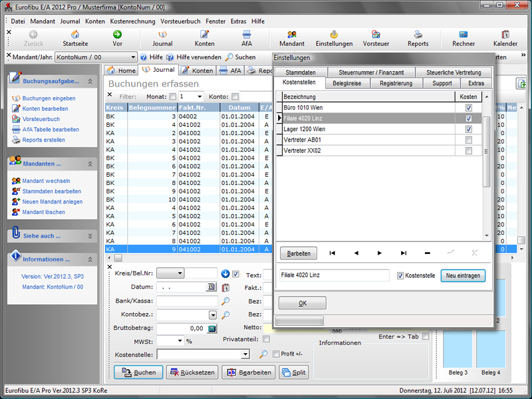This screenshot has height=399, width=532.
Task: Click the green Vor arrow icon
Action: [x=118, y=35]
